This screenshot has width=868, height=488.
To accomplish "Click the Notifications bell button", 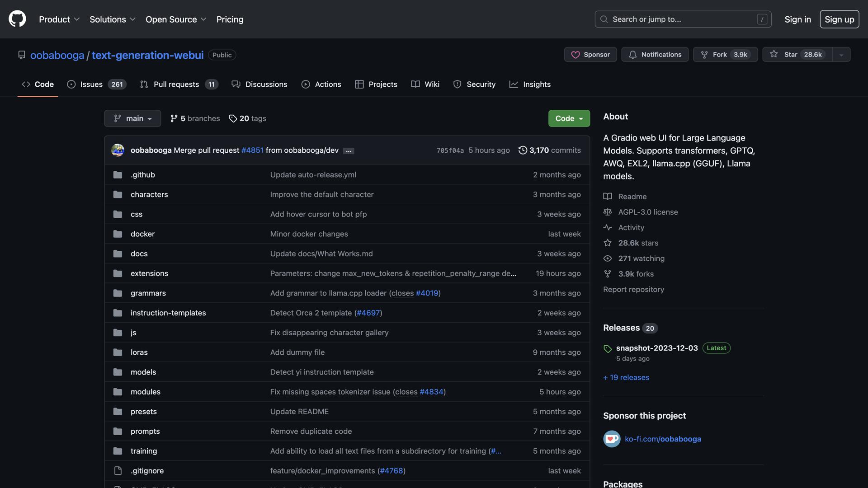I will (x=655, y=54).
